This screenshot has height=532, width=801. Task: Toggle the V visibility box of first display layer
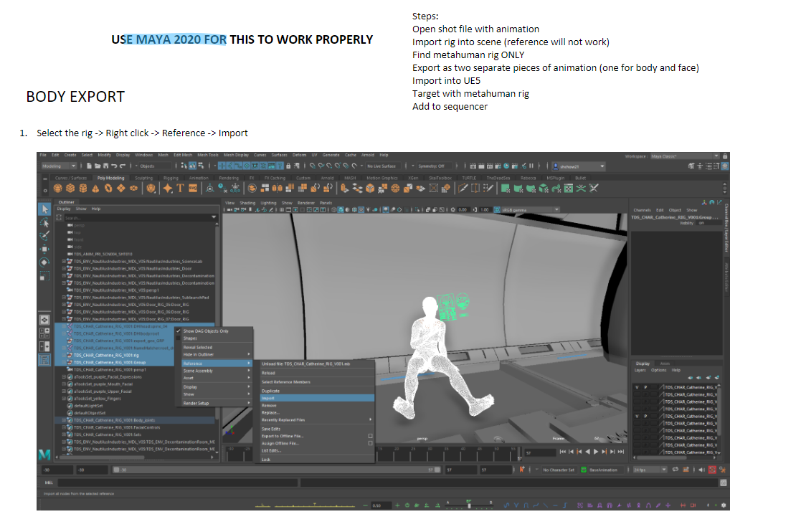coord(637,387)
